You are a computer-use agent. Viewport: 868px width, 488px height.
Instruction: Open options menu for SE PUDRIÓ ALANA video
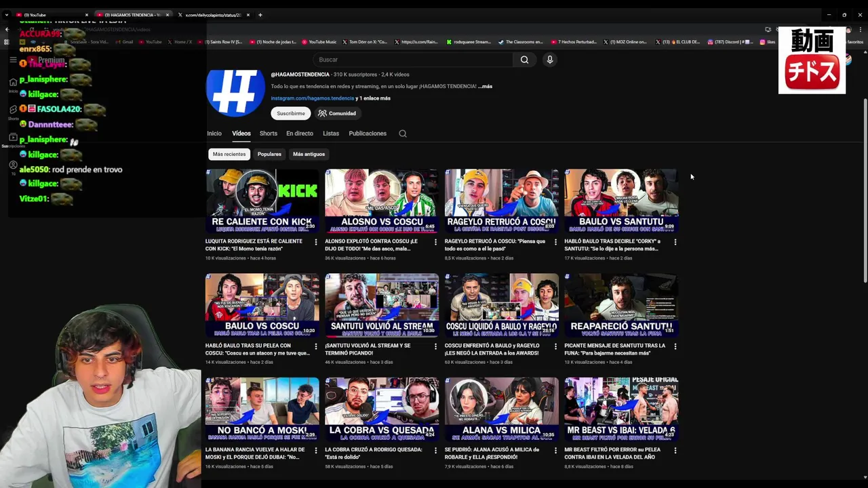coord(555,450)
